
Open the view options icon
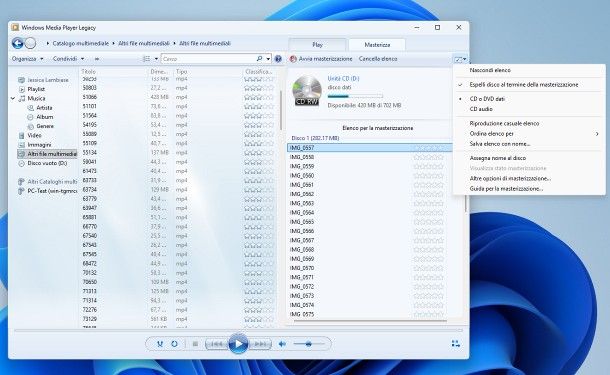tap(147, 59)
